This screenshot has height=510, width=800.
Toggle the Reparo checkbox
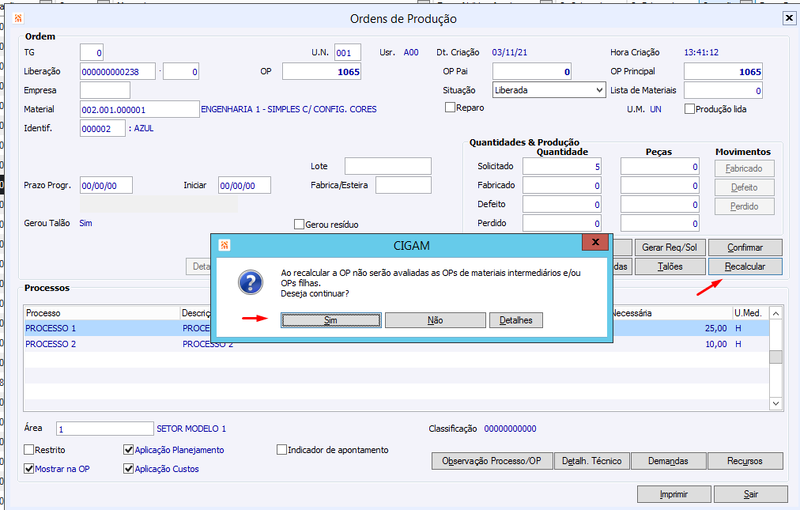click(x=450, y=108)
